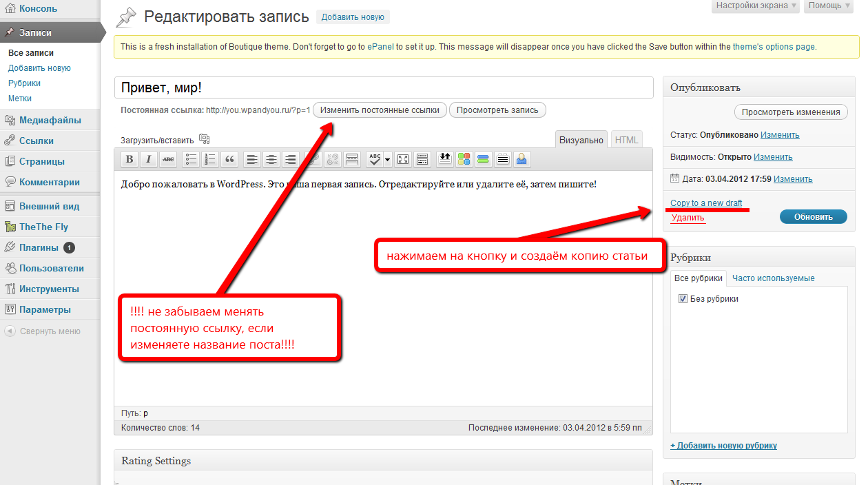This screenshot has height=485, width=868.
Task: Click the add media icon next to Загрузить/вставить
Action: [204, 138]
